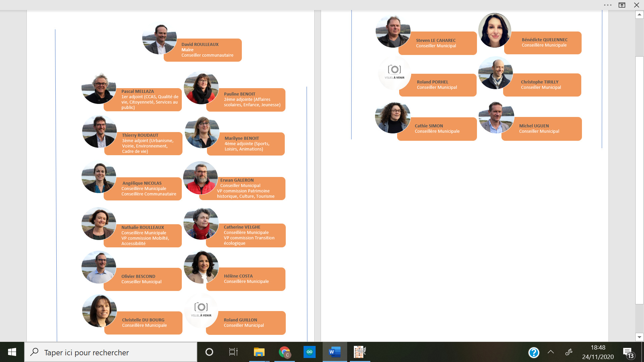This screenshot has width=644, height=362.
Task: Click the scroll up arrow of the document
Action: pos(639,14)
